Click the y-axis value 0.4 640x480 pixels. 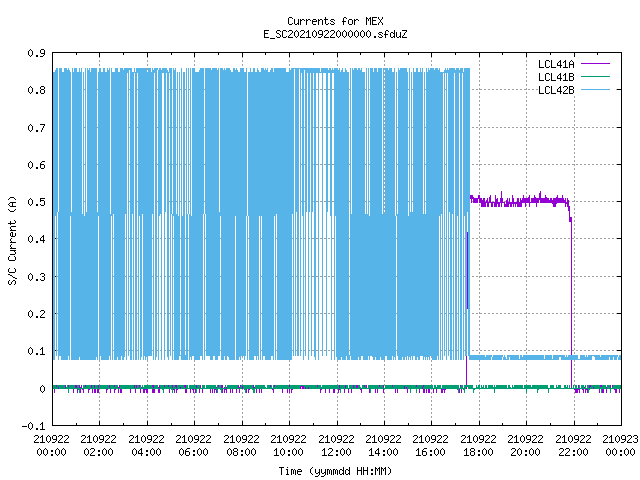36,239
